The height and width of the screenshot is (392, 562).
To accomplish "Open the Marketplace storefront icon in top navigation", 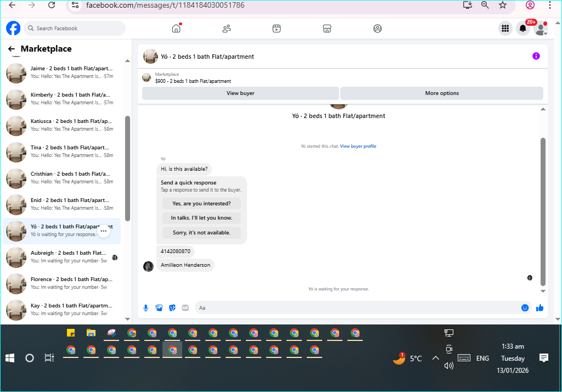I will click(x=327, y=29).
